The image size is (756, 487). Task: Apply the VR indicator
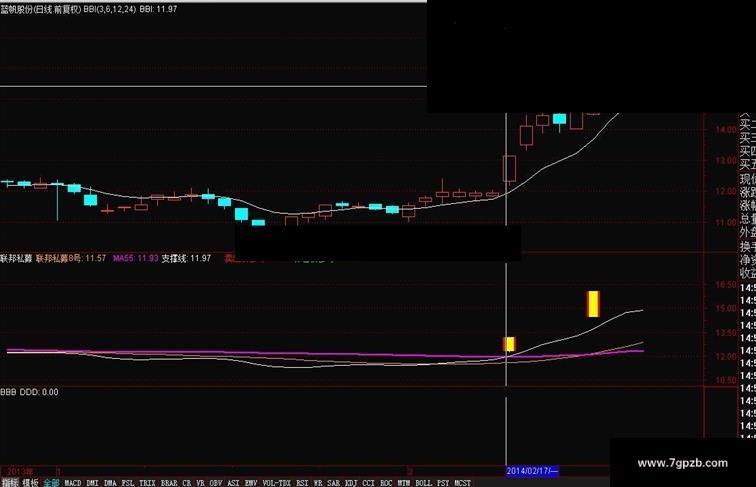pyautogui.click(x=201, y=483)
